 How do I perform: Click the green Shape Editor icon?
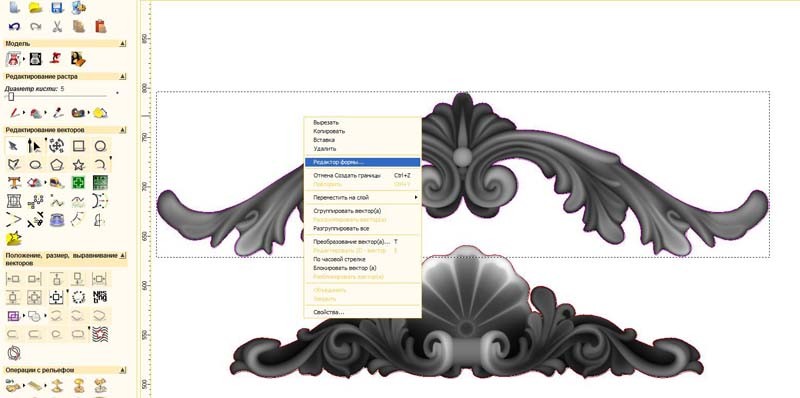pyautogui.click(x=78, y=182)
